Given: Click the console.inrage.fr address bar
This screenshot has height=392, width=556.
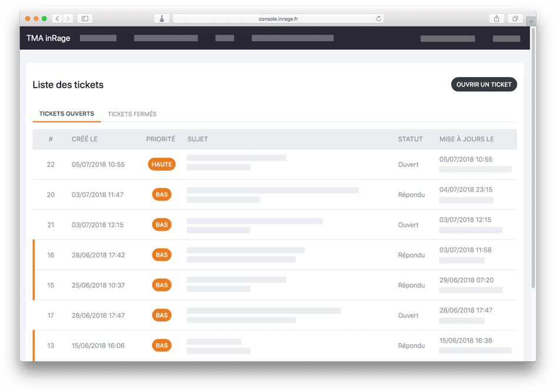Looking at the screenshot, I should pyautogui.click(x=278, y=18).
